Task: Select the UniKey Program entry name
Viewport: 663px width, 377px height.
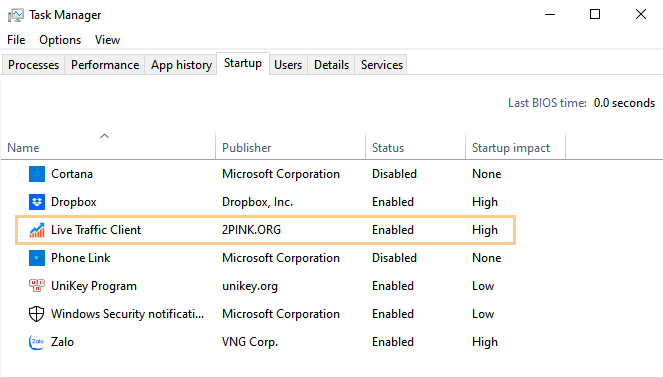Action: [x=94, y=286]
